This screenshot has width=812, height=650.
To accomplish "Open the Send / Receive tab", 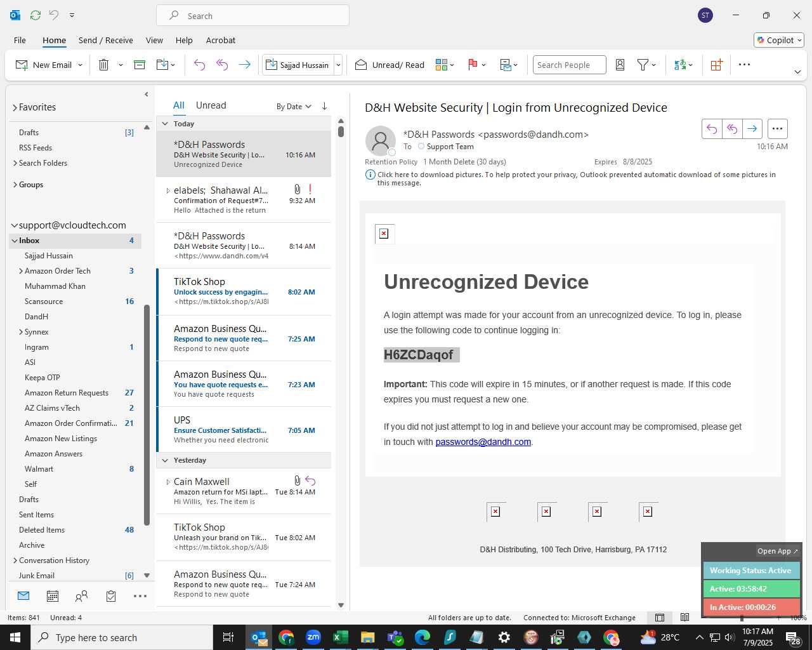I will tap(106, 40).
